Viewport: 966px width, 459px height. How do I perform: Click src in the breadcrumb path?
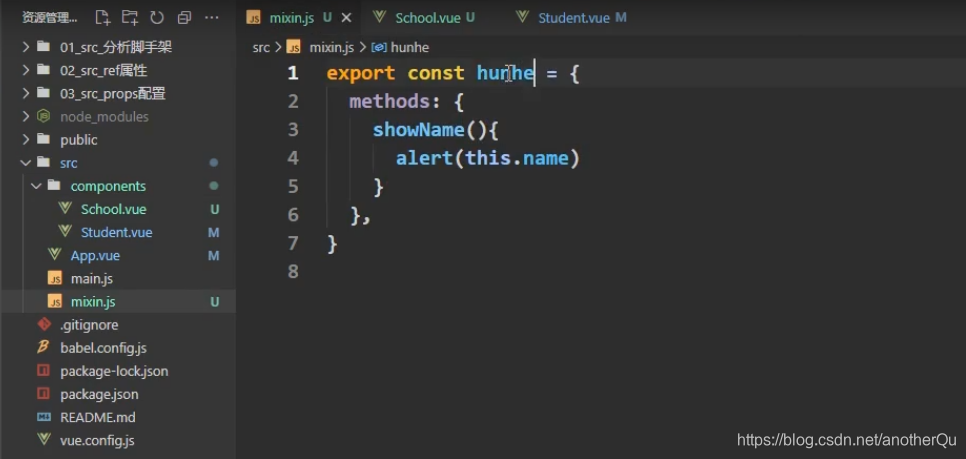click(x=261, y=47)
